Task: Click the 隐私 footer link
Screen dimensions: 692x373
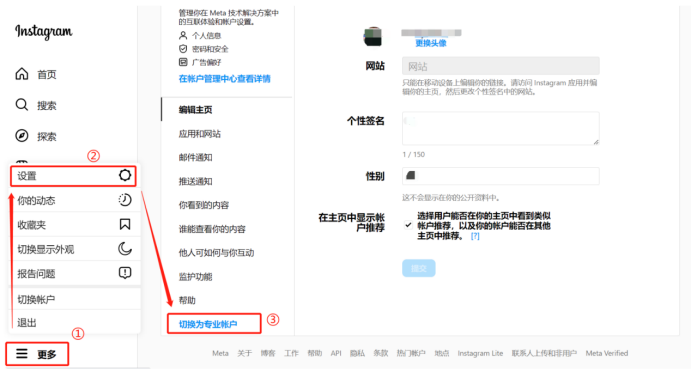Action: [x=357, y=353]
